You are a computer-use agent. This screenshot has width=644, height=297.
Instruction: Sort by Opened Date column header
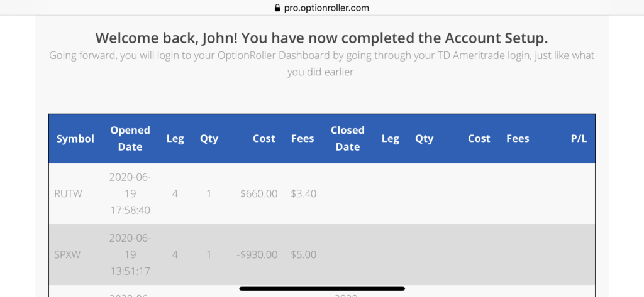point(130,139)
